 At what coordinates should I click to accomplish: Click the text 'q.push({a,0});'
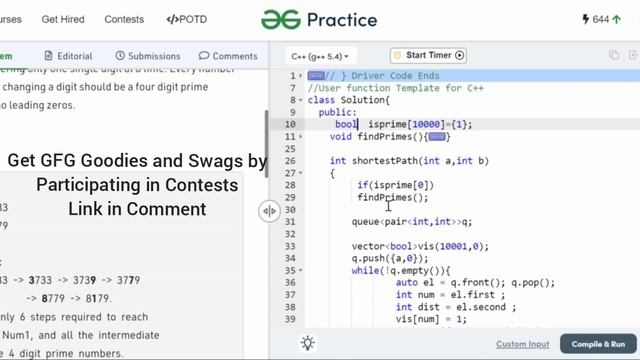[x=390, y=258]
